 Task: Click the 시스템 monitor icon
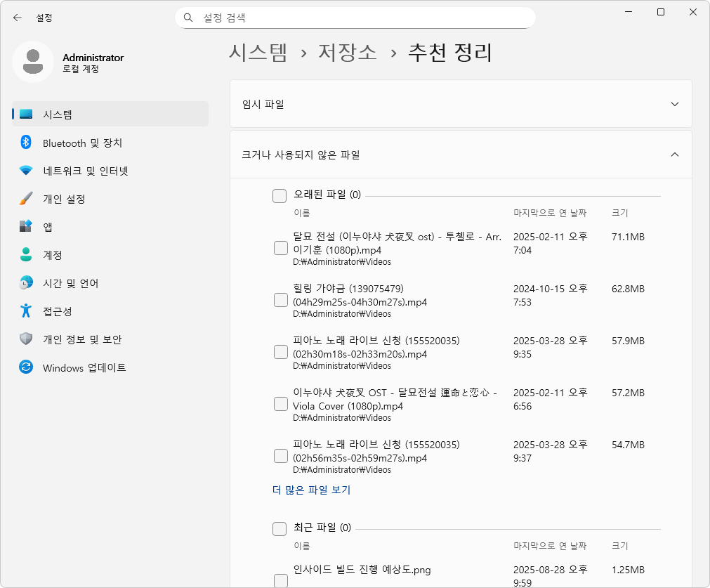click(x=26, y=114)
